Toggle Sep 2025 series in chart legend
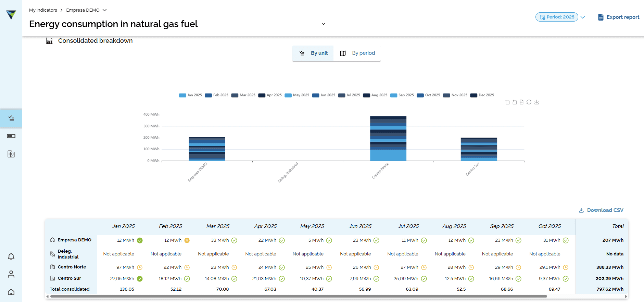The image size is (644, 302). 402,95
